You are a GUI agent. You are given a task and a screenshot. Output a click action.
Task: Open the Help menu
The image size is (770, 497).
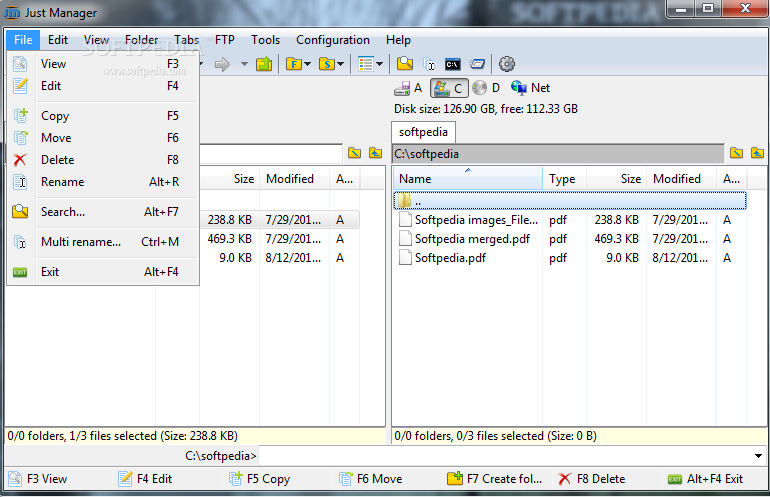pos(398,40)
